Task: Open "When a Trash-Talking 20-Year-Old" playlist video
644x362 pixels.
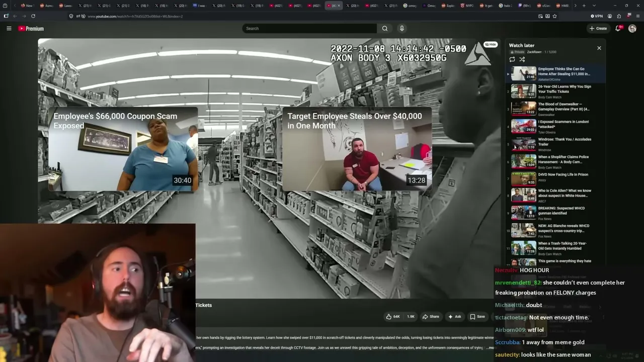Action: coord(555,248)
